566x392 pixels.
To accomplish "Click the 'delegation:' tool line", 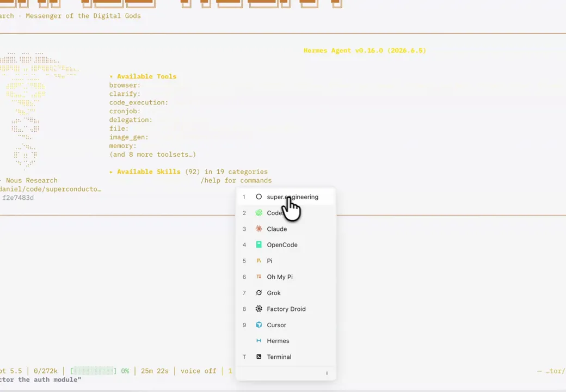I will click(x=131, y=120).
